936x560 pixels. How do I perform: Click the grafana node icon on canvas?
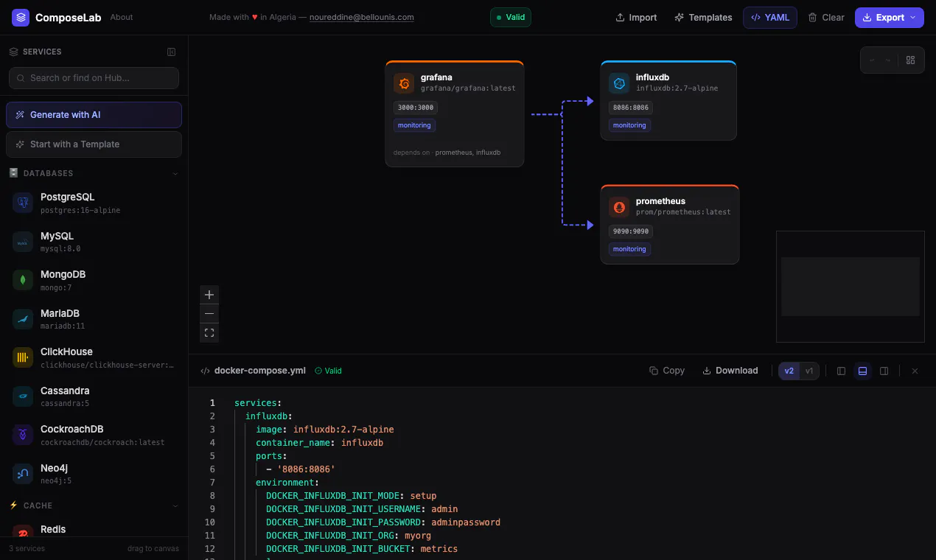pos(404,83)
